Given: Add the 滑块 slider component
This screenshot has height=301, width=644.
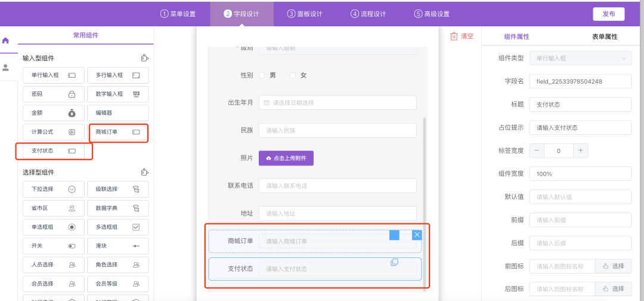Looking at the screenshot, I should pos(117,245).
